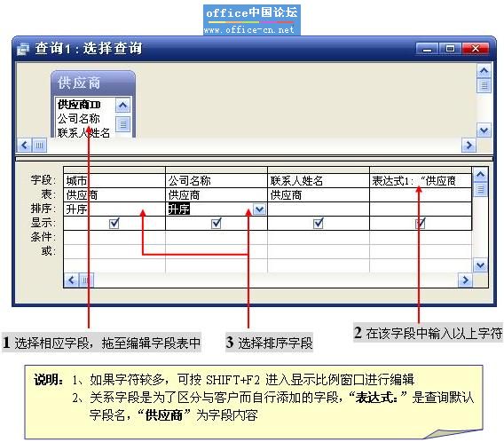Screen dimensions: 504x442
Task: Click the table cell under 城市
Action: coord(114,194)
